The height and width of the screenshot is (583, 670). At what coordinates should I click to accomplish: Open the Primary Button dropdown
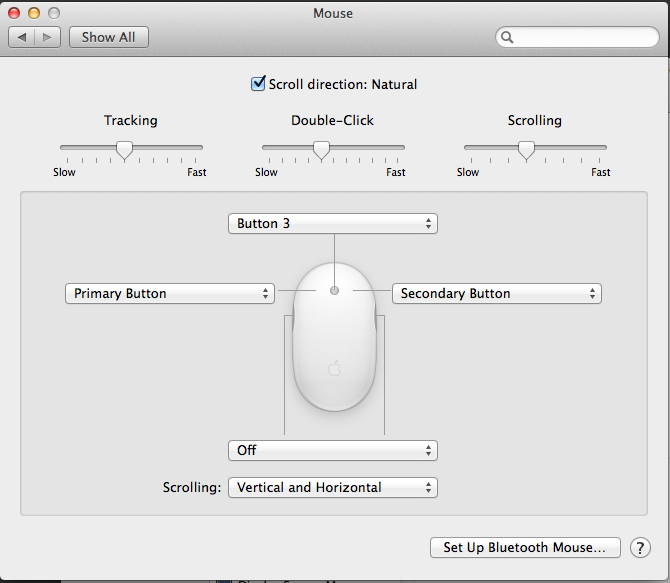tap(169, 294)
